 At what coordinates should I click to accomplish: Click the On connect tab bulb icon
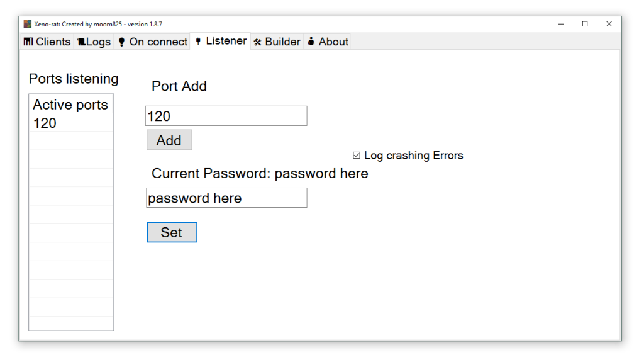click(x=121, y=42)
